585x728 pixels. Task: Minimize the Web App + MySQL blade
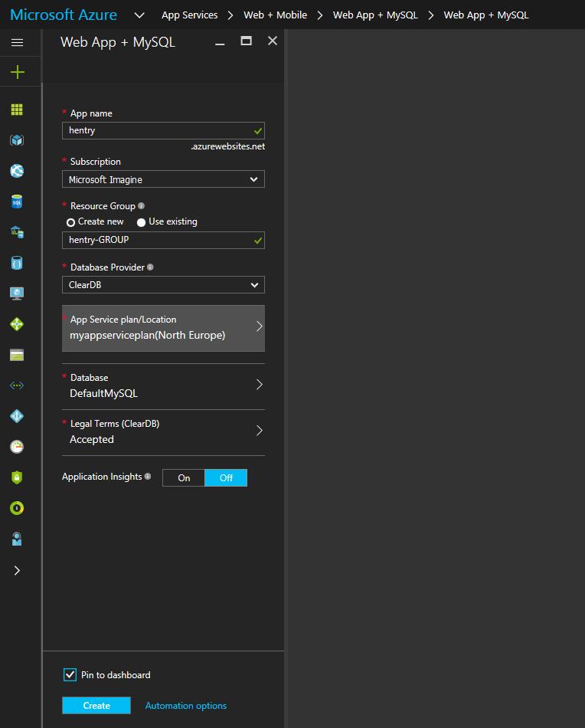pos(220,44)
